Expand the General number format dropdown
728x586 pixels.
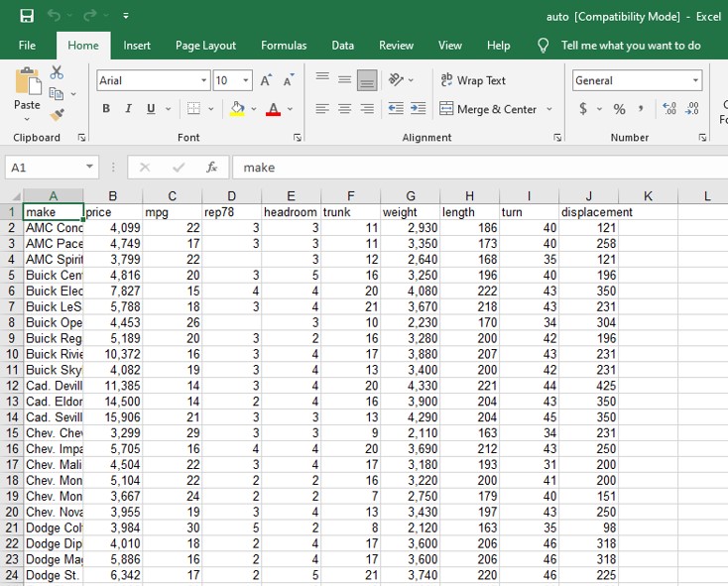point(695,80)
